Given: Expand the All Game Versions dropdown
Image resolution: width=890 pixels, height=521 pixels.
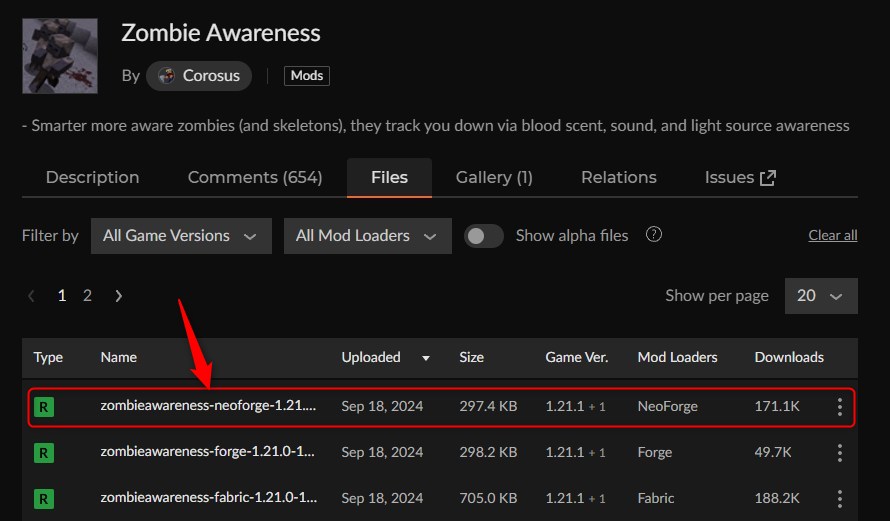Looking at the screenshot, I should tap(181, 236).
